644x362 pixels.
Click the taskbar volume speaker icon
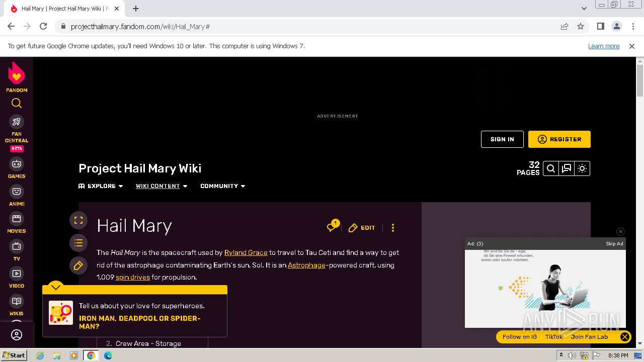572,355
